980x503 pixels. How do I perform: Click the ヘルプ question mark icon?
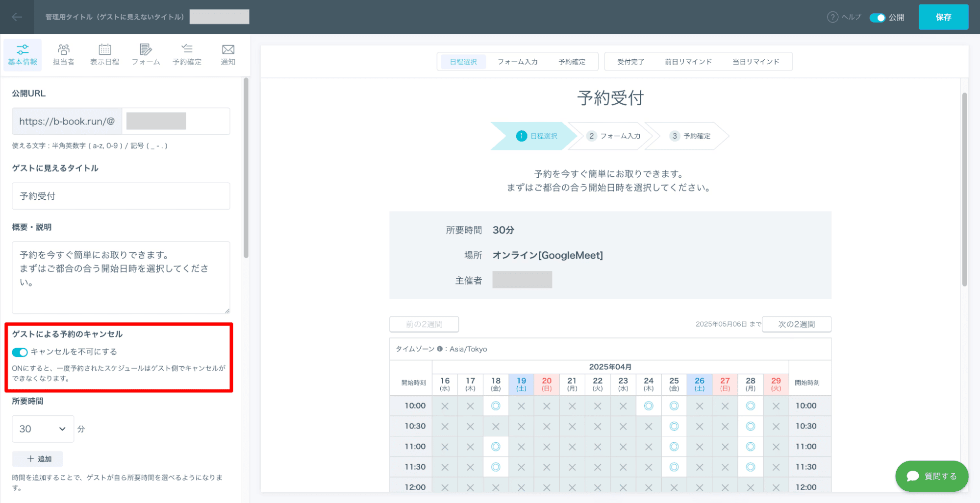coord(832,17)
